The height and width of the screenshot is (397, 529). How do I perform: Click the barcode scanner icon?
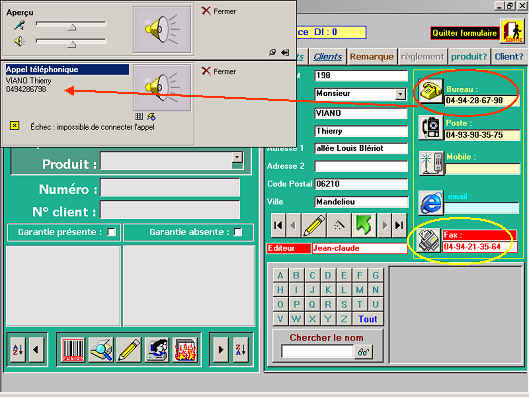(x=73, y=350)
